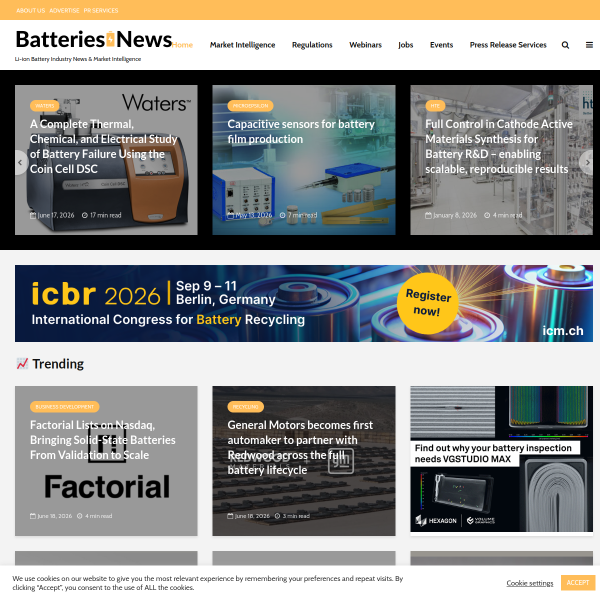Click the HTE category tag
This screenshot has width=600, height=600.
point(435,106)
